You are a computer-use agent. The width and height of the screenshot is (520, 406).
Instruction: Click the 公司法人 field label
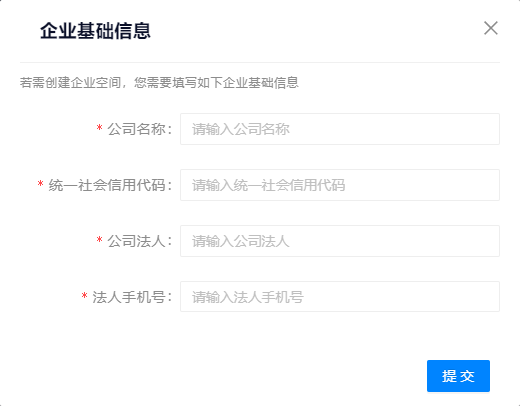139,241
